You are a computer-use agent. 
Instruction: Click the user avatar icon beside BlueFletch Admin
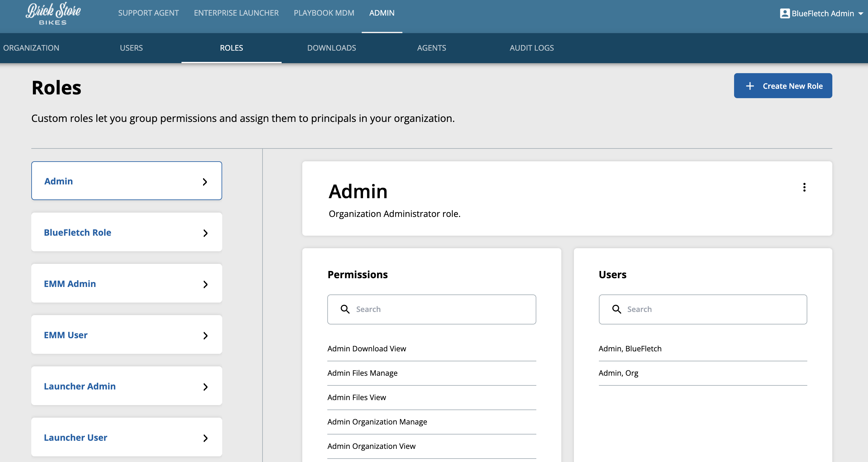(x=784, y=13)
